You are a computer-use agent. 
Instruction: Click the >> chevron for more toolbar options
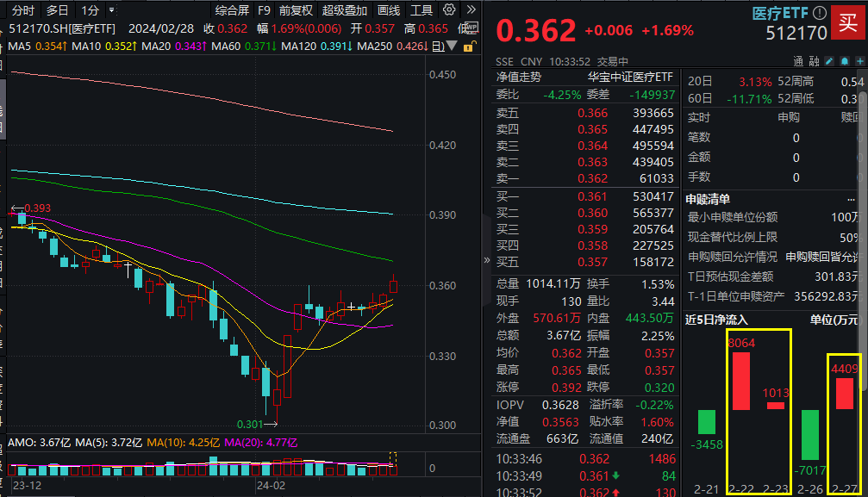[x=471, y=10]
